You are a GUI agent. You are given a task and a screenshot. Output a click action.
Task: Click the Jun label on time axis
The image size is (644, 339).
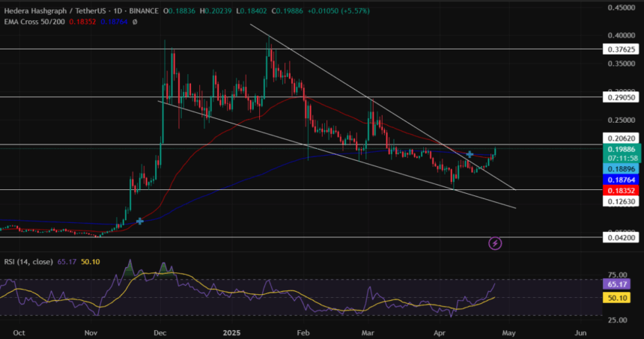click(580, 333)
